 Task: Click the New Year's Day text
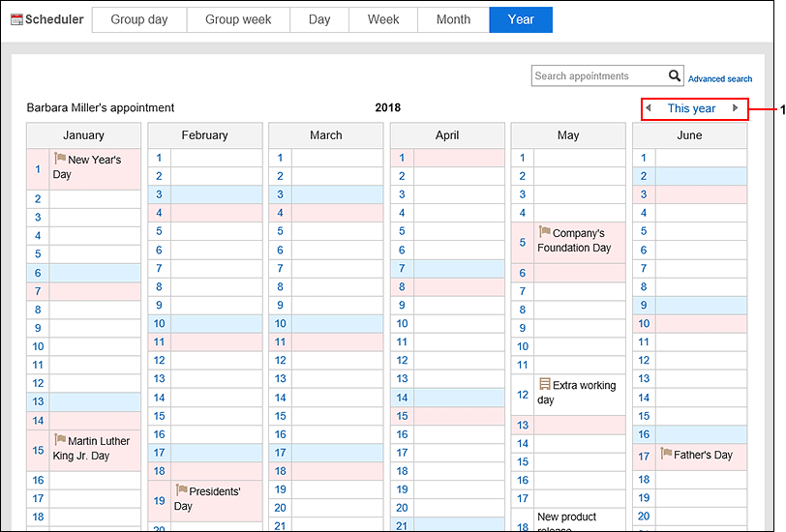(87, 166)
